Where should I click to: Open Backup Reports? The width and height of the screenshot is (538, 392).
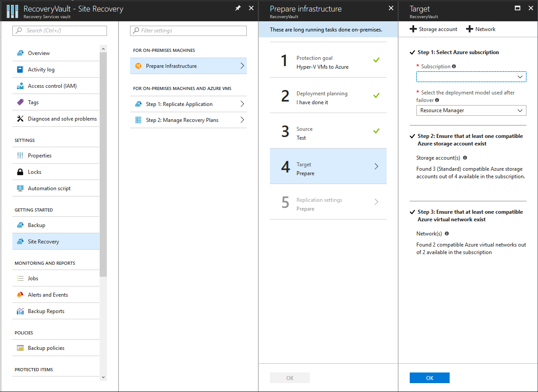point(56,311)
